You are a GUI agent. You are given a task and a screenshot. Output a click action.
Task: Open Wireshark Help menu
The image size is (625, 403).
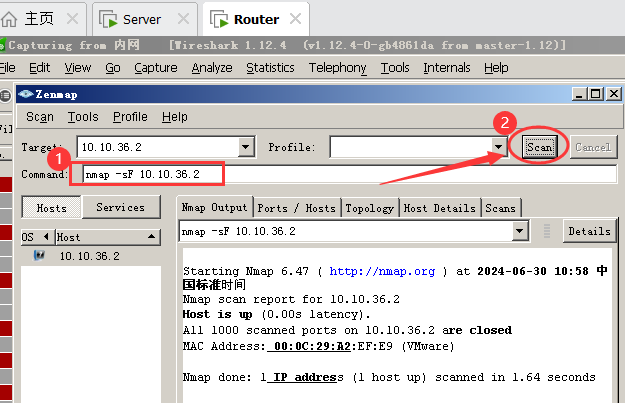[496, 68]
